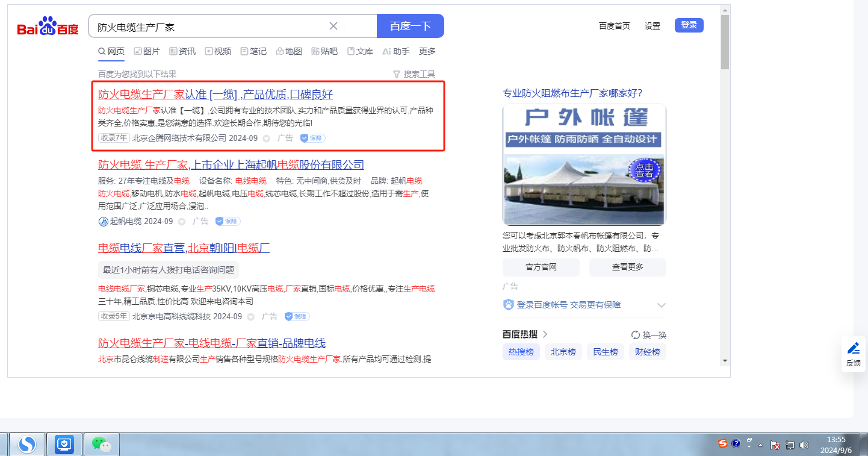Click the 最近1小时前有人拨打电话咨询问题 tag
The width and height of the screenshot is (868, 456).
169,269
